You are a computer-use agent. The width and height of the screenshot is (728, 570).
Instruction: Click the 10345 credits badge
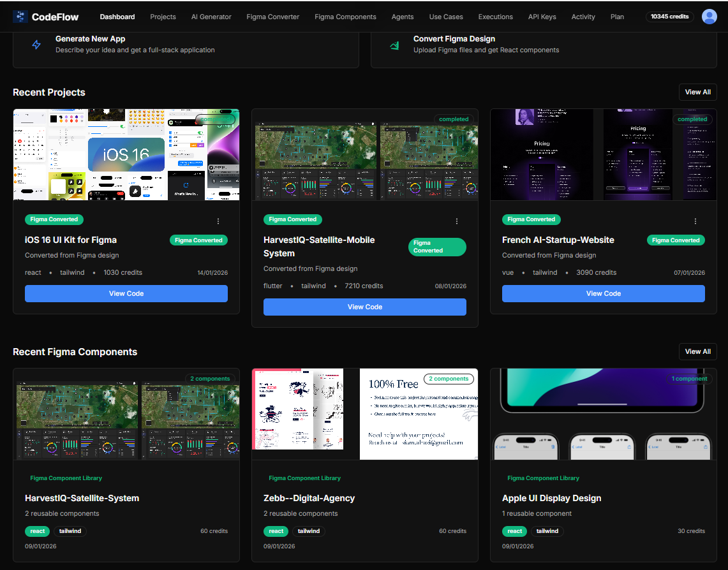click(x=669, y=17)
